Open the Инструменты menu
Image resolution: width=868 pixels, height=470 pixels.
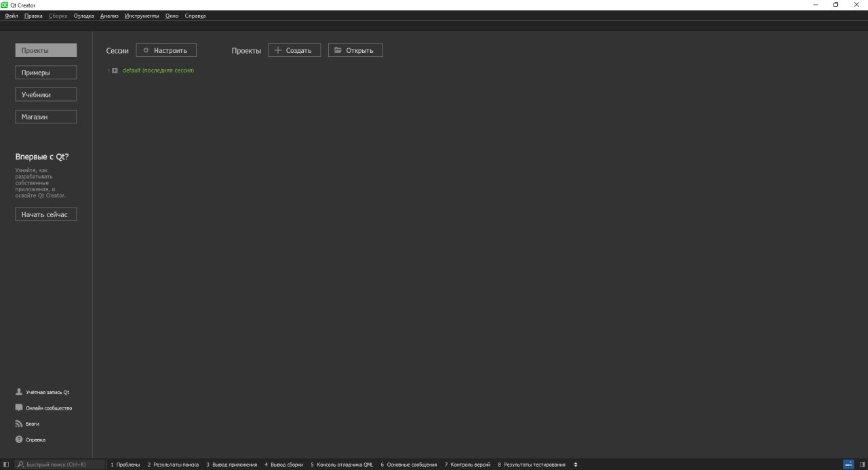tap(142, 16)
